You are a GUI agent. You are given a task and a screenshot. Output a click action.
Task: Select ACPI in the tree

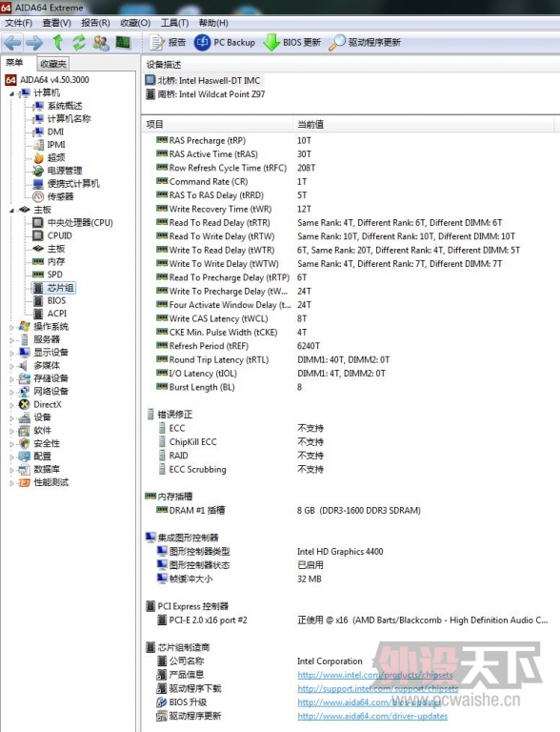(57, 314)
